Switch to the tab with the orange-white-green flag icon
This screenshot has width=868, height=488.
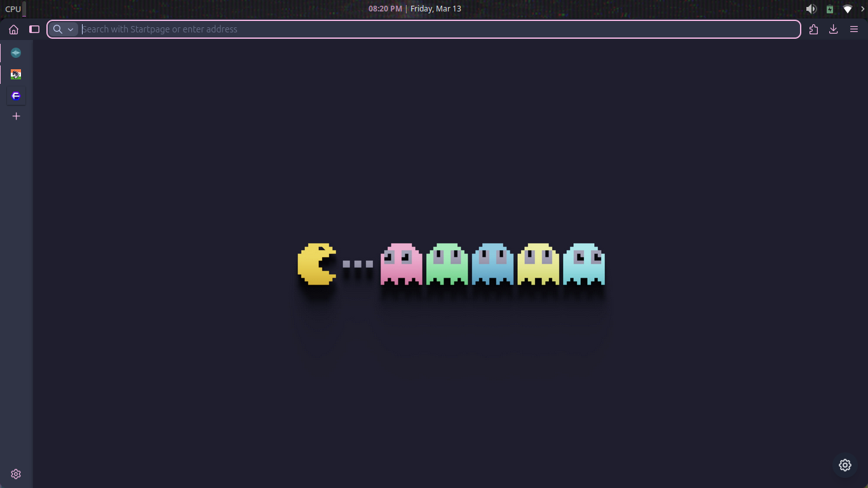coord(16,74)
